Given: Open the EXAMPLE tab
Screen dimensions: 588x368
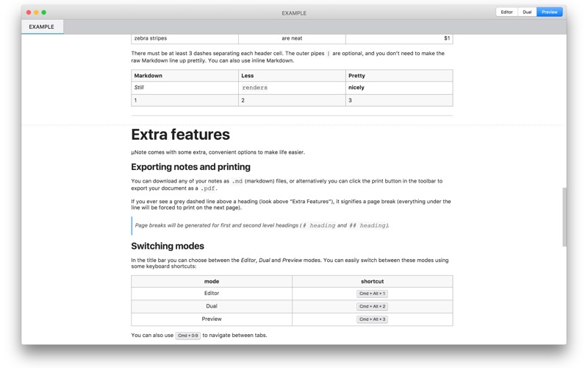Looking at the screenshot, I should (42, 26).
